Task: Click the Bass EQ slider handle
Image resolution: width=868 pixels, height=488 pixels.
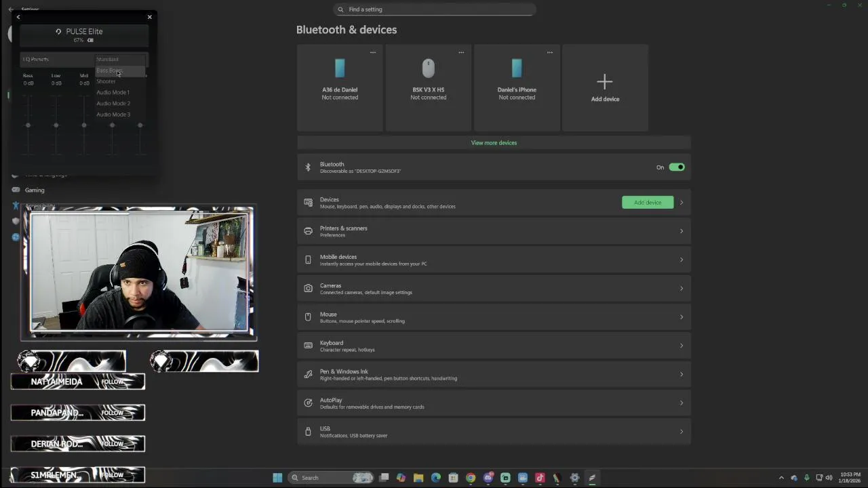Action: tap(28, 125)
